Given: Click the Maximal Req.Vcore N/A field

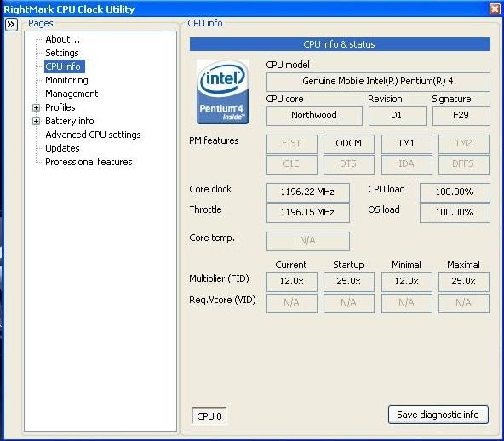Looking at the screenshot, I should [x=464, y=303].
